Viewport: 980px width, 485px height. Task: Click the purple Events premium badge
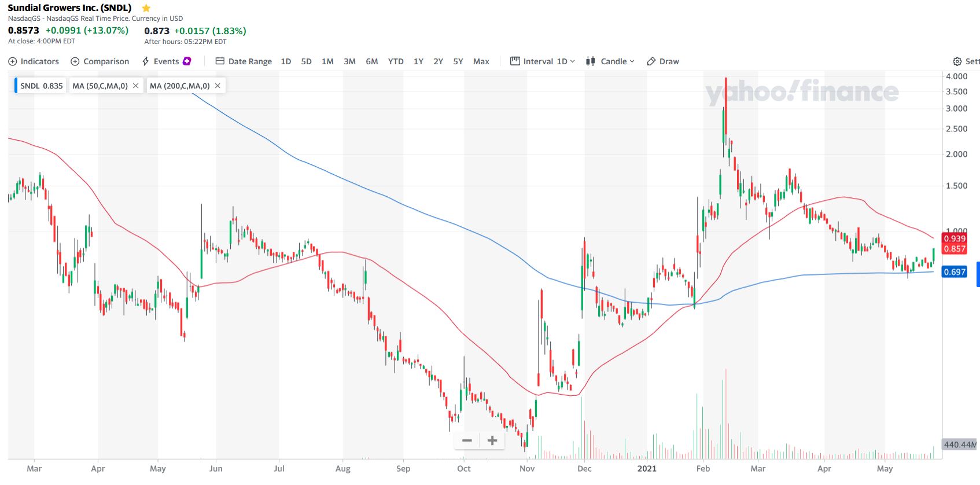tap(187, 61)
